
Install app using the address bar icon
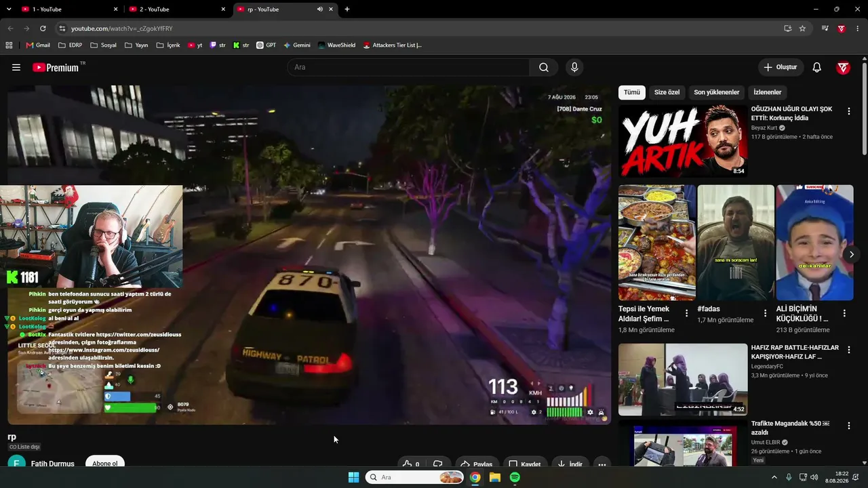tap(787, 28)
